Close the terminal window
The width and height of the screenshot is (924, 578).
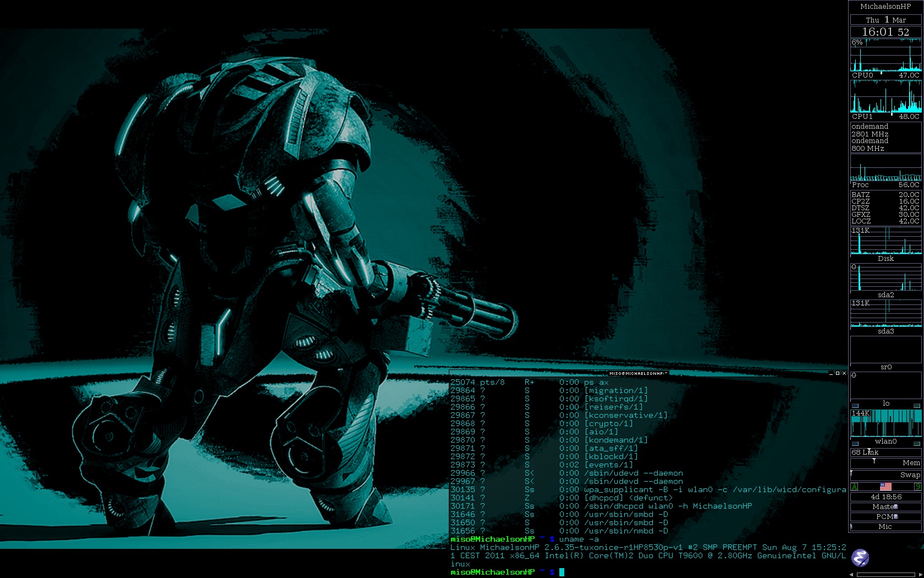[x=844, y=373]
